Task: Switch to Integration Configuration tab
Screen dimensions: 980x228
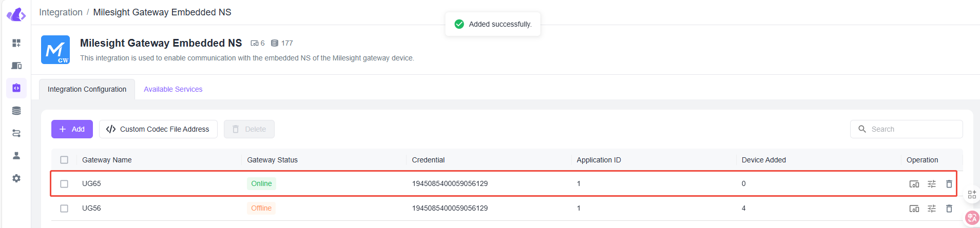Action: coord(87,89)
